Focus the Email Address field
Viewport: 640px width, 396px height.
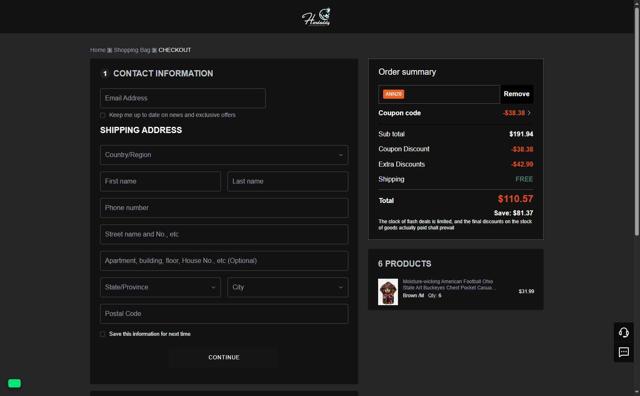[x=183, y=98]
